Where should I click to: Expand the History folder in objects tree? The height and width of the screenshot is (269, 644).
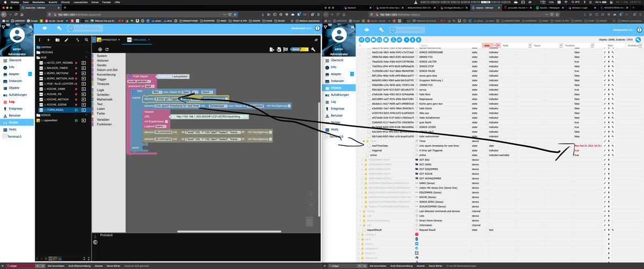click(360, 211)
